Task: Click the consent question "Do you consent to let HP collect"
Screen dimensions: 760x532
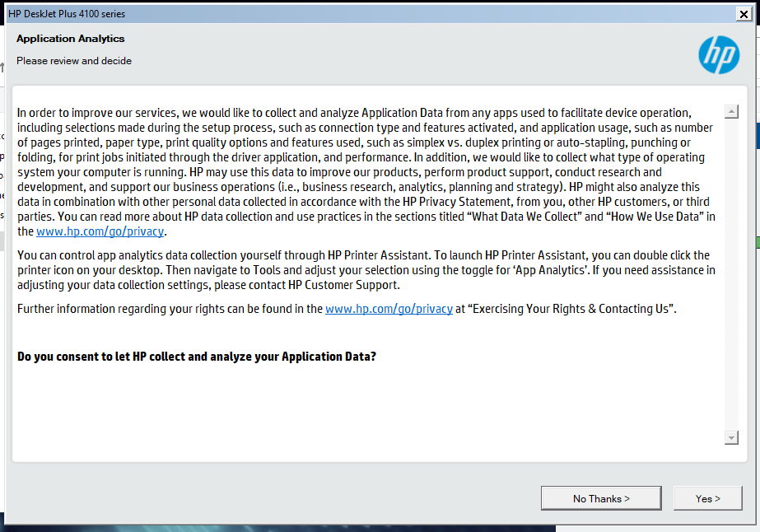Action: [x=197, y=357]
